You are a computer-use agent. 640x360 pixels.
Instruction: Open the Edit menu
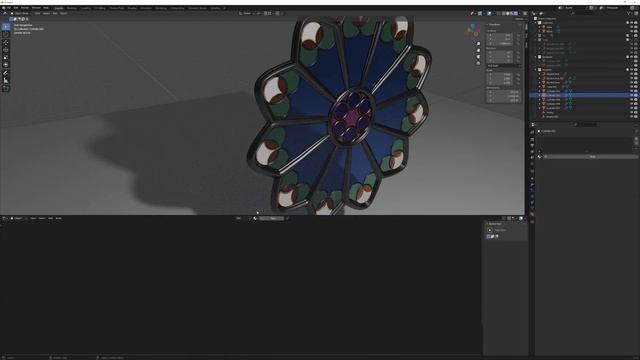(16, 8)
